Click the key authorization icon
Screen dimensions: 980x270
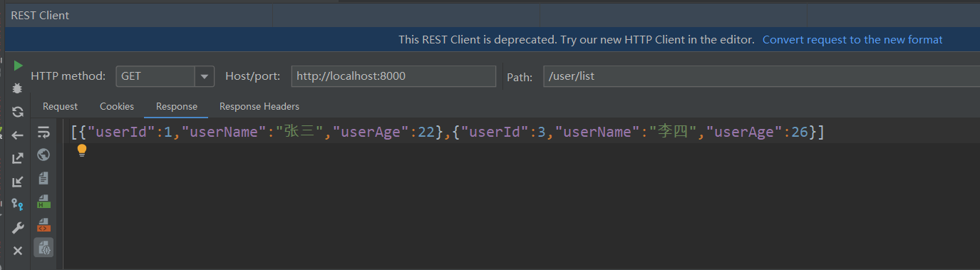(18, 204)
